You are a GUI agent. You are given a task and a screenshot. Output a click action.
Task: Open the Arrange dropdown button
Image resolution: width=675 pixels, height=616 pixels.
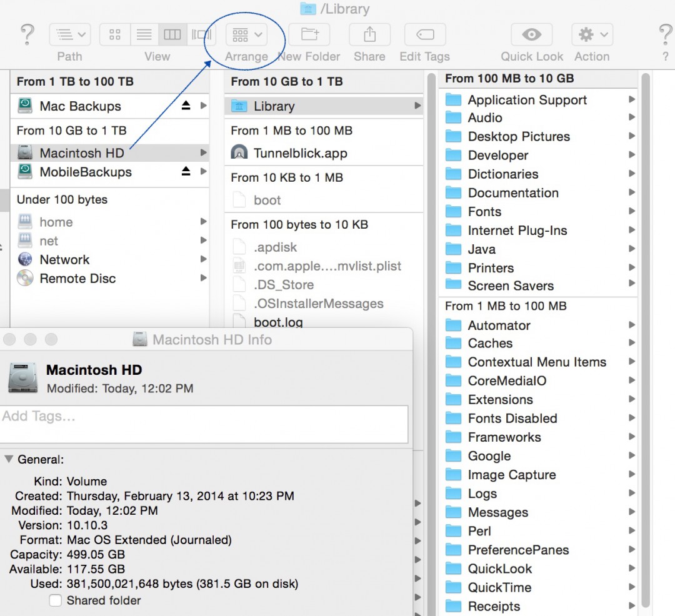click(x=247, y=34)
